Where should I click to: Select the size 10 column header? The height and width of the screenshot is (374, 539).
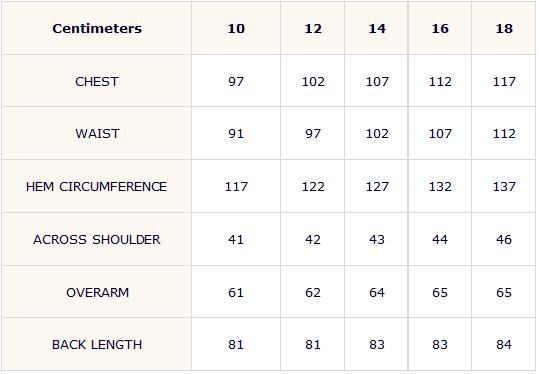pyautogui.click(x=236, y=29)
